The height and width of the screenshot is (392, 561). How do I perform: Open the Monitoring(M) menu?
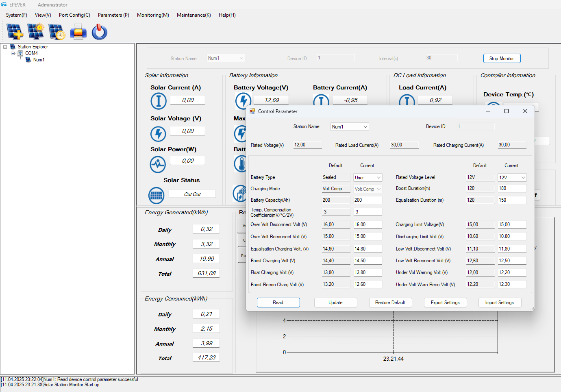153,15
